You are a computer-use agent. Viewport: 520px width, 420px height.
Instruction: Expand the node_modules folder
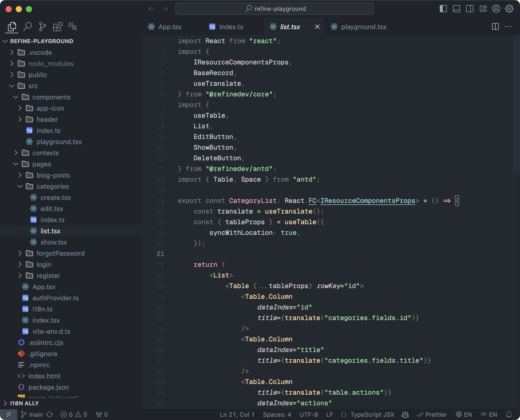(x=51, y=64)
